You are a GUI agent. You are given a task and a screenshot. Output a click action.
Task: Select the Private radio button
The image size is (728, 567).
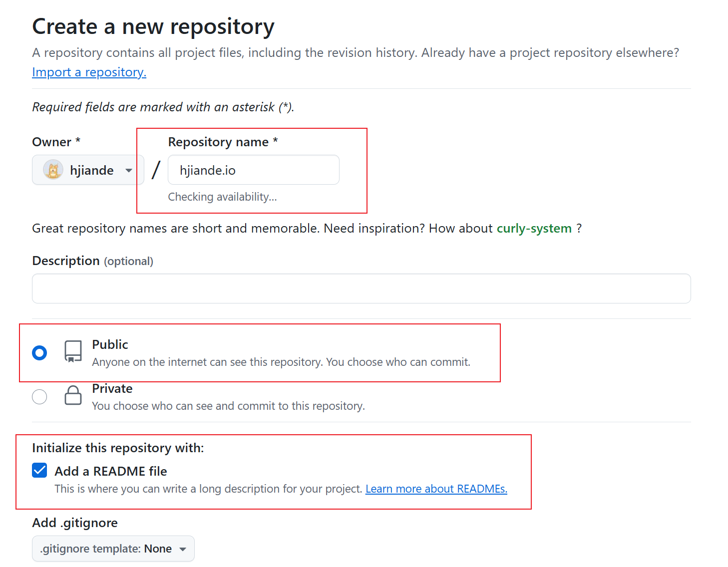pyautogui.click(x=39, y=397)
